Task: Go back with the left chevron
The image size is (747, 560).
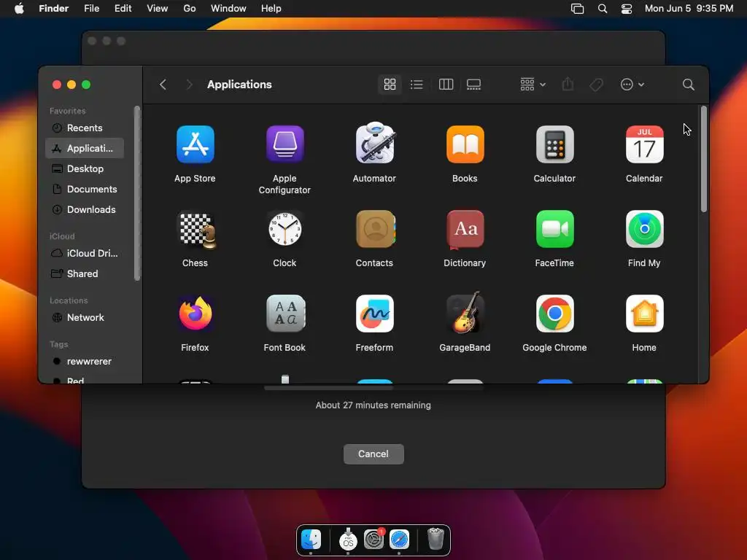Action: [163, 85]
